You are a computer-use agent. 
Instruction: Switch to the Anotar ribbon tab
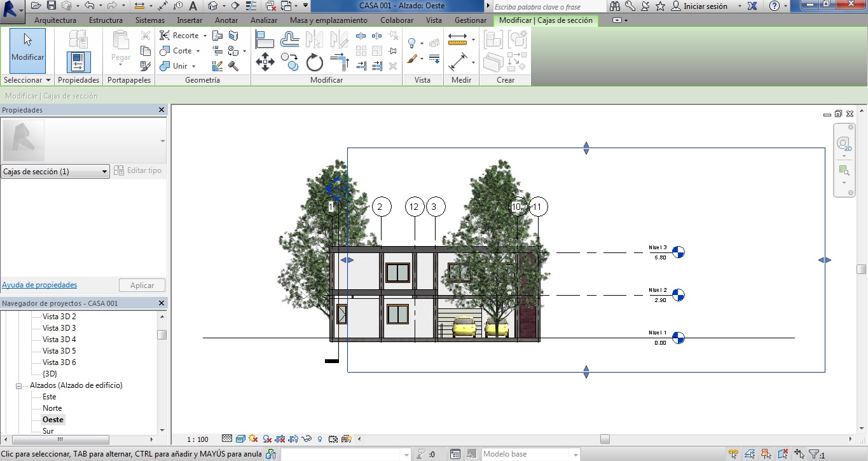pyautogui.click(x=226, y=20)
